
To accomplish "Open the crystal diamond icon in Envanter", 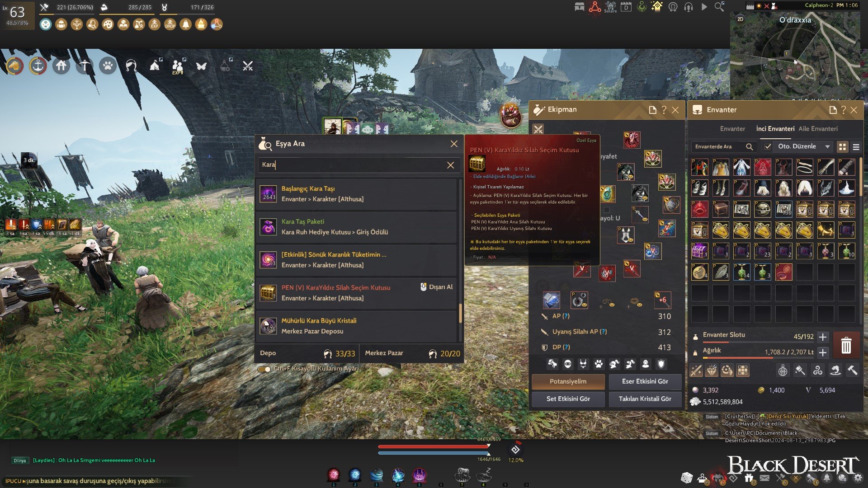I will [712, 371].
